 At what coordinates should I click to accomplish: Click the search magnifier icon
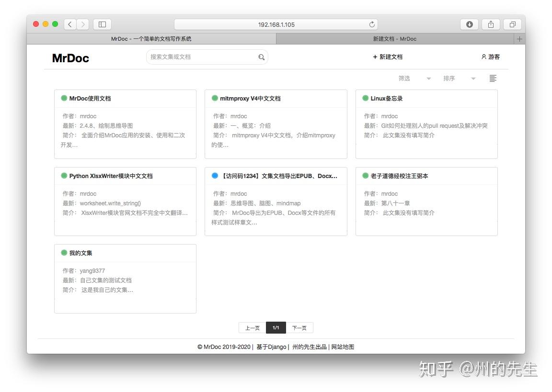point(261,57)
